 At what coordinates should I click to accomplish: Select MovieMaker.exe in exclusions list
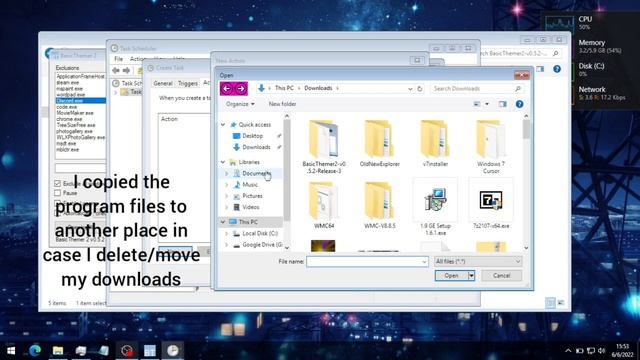coord(75,113)
